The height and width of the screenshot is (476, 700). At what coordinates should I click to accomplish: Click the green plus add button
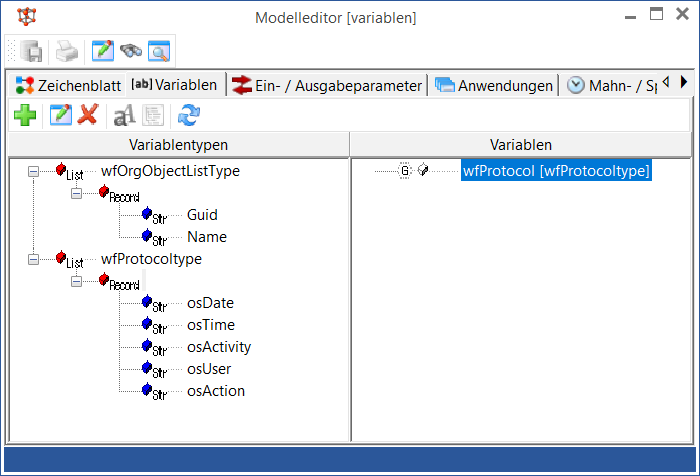click(25, 116)
